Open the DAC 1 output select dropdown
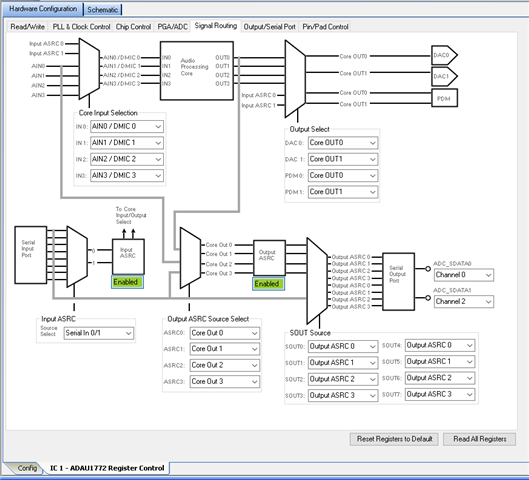Screen dimensions: 529x480 tap(343, 159)
